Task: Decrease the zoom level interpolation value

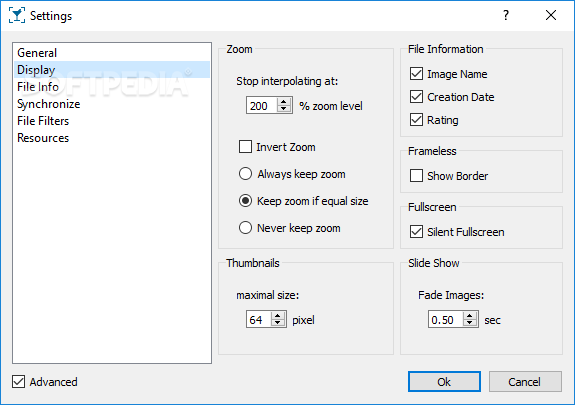Action: [283, 109]
